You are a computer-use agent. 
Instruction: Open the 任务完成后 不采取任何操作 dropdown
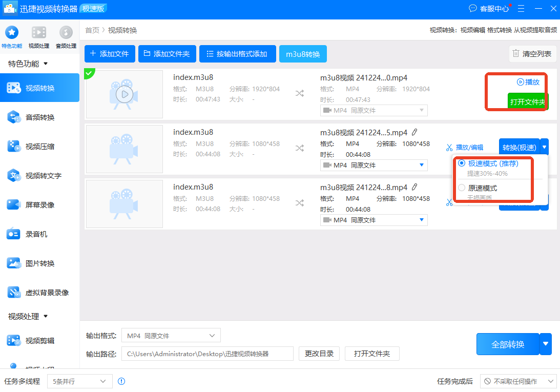517,381
